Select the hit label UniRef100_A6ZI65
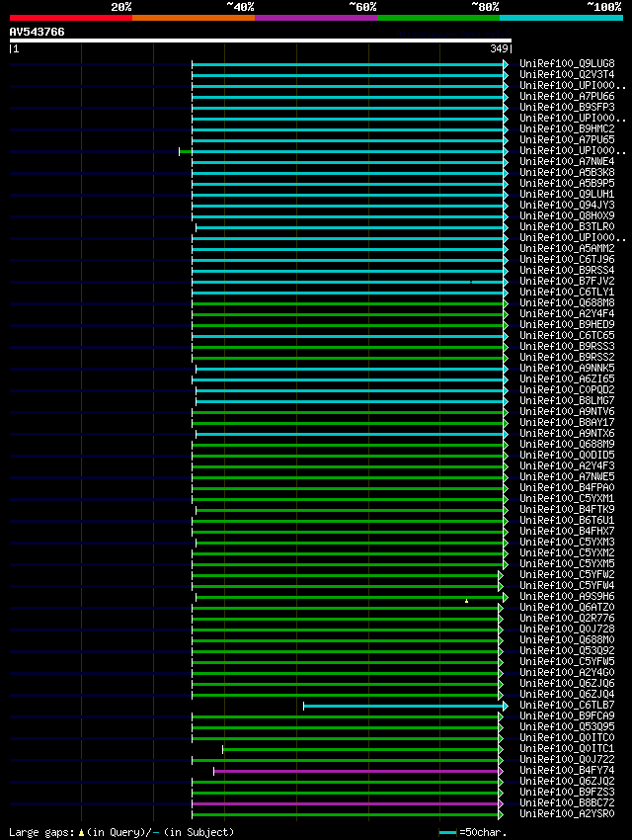The height and width of the screenshot is (840, 632). (567, 378)
